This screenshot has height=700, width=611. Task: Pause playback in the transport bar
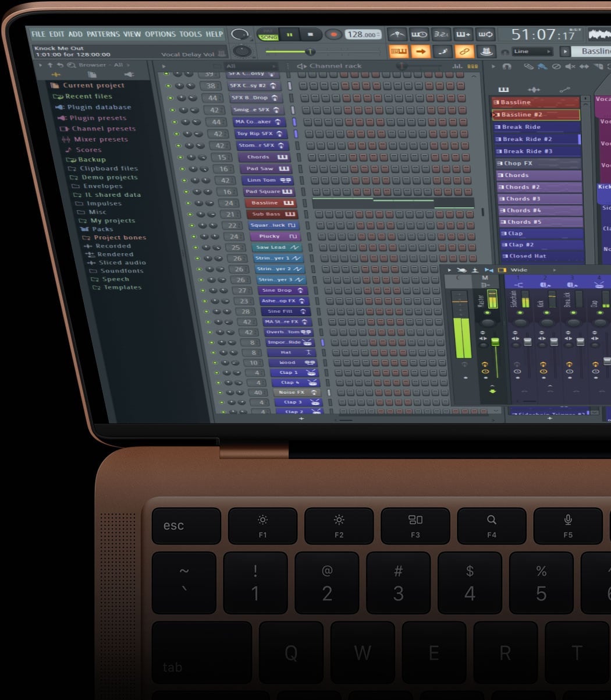[290, 35]
